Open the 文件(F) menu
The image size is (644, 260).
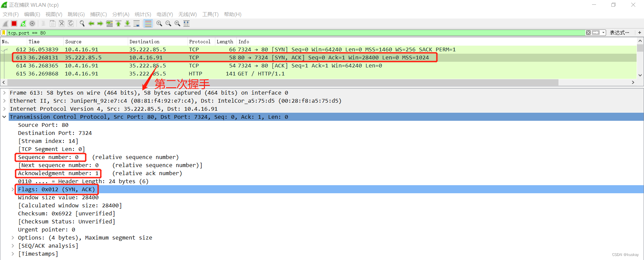[x=11, y=14]
